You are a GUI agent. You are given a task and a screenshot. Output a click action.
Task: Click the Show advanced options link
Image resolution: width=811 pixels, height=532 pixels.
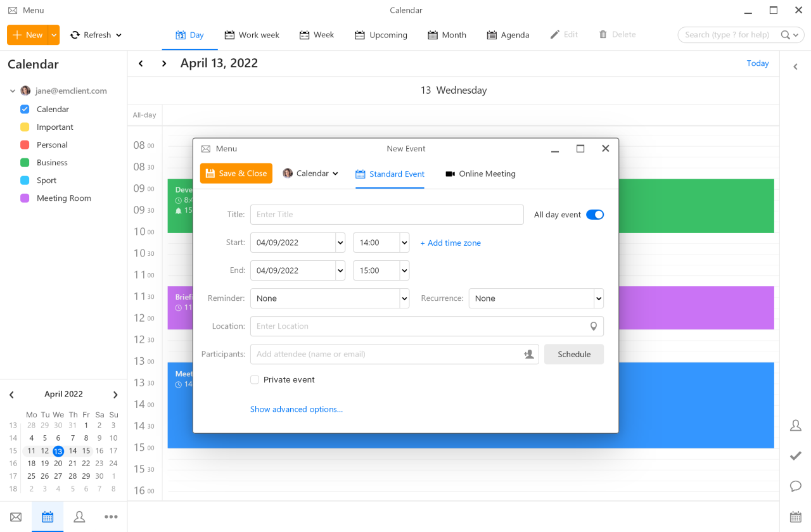pos(296,408)
